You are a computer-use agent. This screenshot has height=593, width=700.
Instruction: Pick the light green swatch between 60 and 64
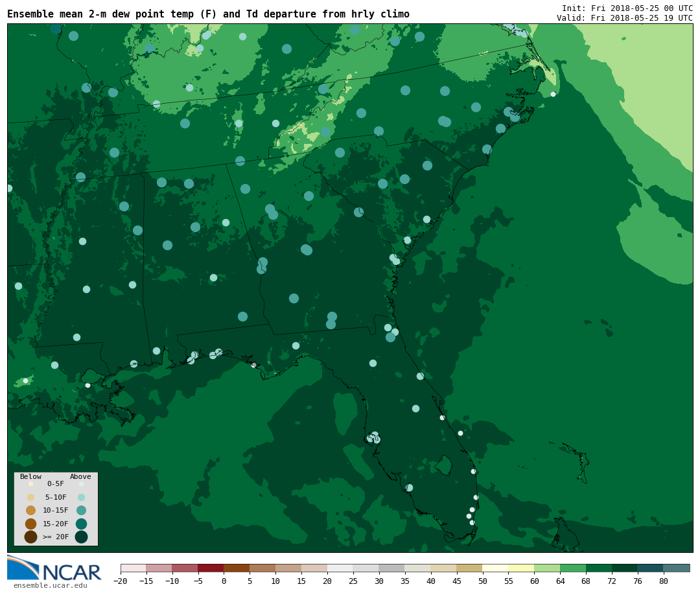coord(547,568)
